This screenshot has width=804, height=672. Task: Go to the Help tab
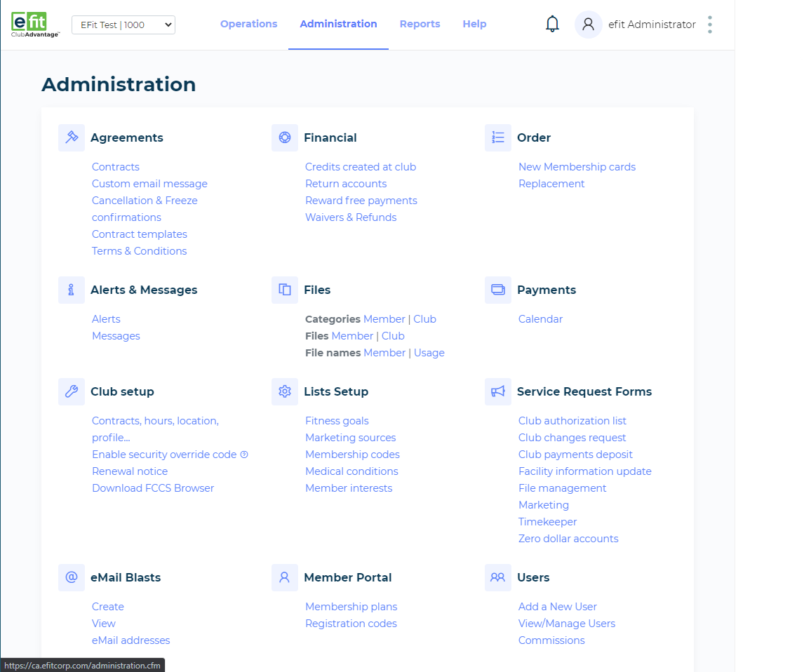[474, 24]
